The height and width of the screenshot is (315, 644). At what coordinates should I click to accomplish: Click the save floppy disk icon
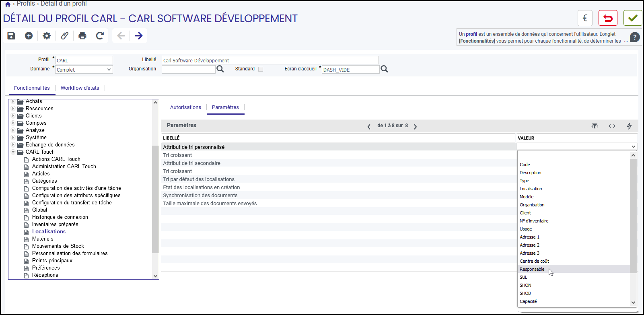coord(11,36)
